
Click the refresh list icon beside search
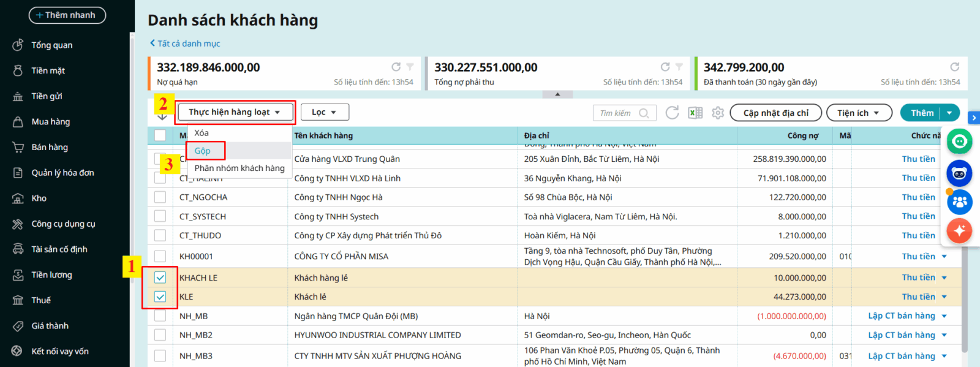click(672, 113)
